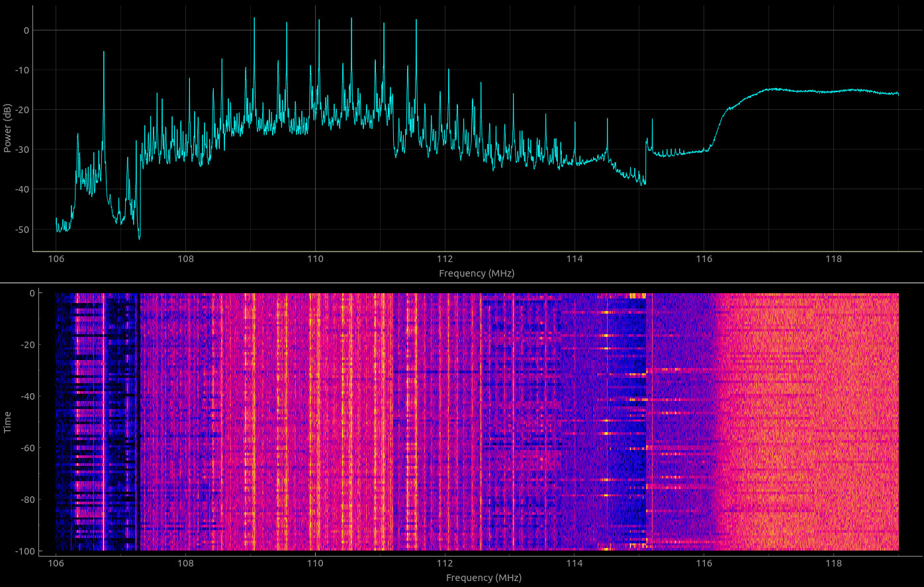This screenshot has height=587, width=924.
Task: Click the Power (dB) axis label
Action: click(x=7, y=128)
